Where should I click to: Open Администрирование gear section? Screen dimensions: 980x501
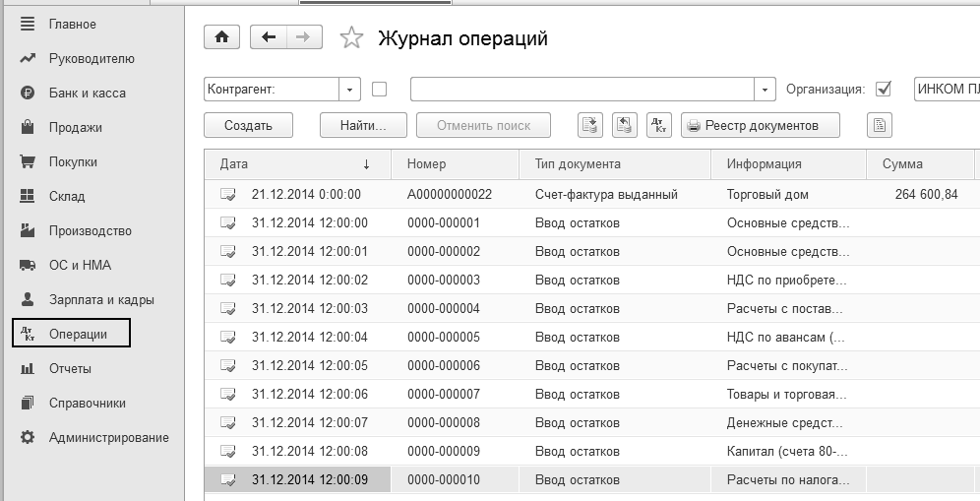click(x=108, y=437)
